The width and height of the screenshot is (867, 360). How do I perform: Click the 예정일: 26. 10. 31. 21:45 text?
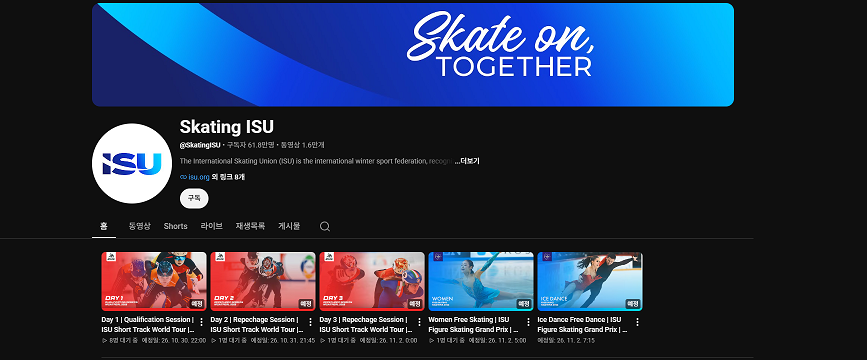click(283, 341)
